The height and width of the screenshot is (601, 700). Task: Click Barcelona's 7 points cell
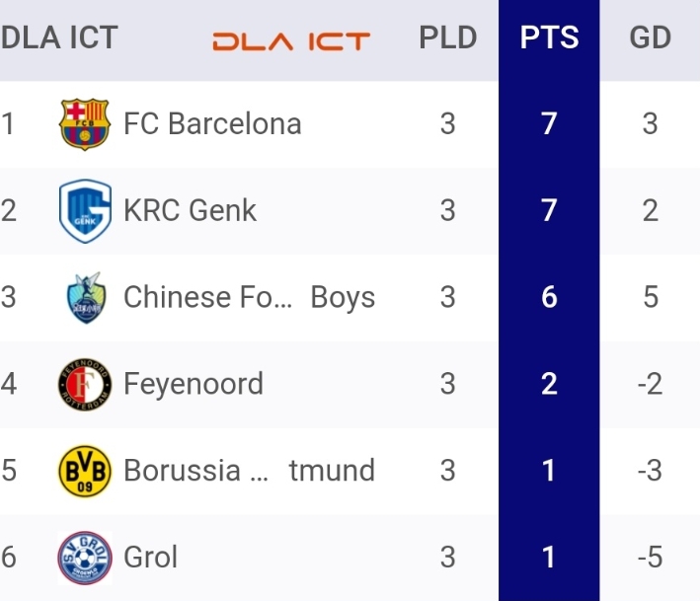(549, 123)
